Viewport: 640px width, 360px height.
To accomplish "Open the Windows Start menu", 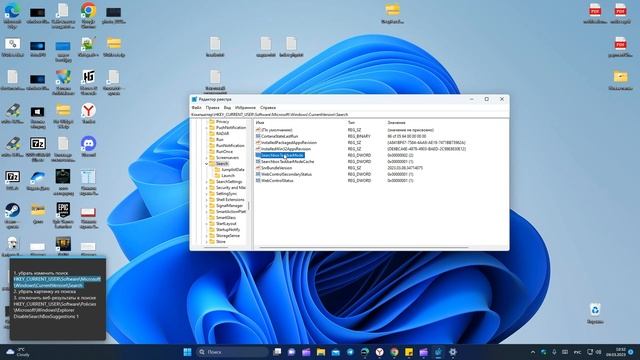I will 187,352.
